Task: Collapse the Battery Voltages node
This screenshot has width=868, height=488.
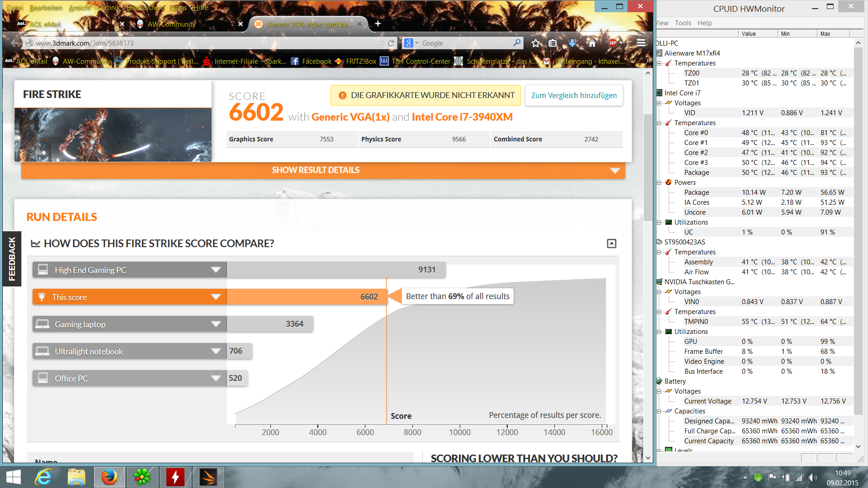Action: coord(659,391)
